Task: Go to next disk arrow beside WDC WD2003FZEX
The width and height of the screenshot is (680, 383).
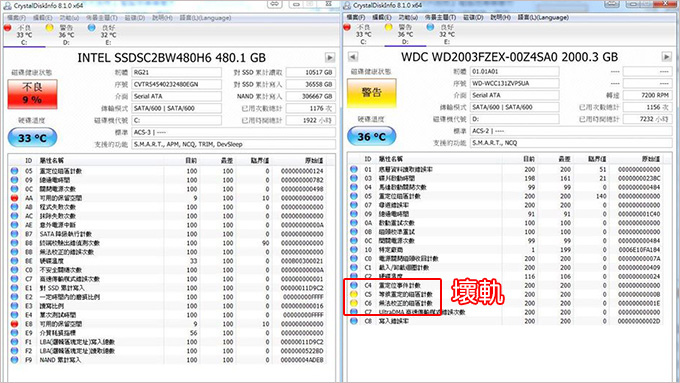Action: 667,57
